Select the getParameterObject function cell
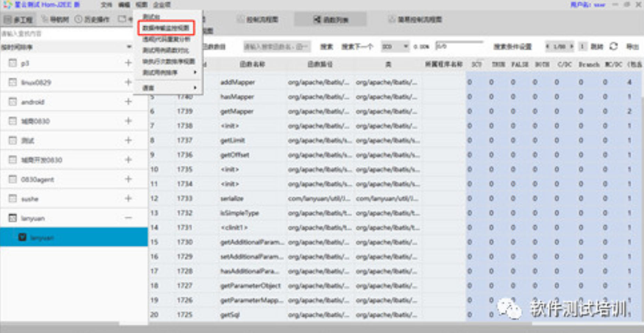The image size is (644, 333). pyautogui.click(x=250, y=286)
